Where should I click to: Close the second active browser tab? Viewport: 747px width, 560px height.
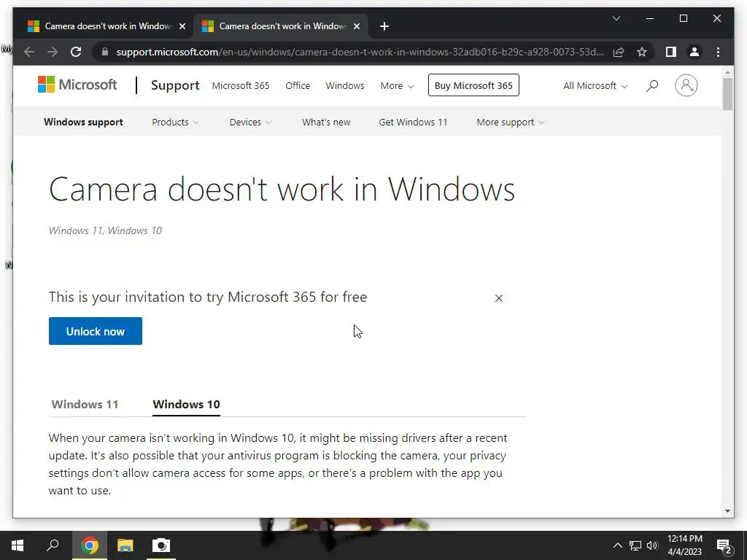coord(356,26)
